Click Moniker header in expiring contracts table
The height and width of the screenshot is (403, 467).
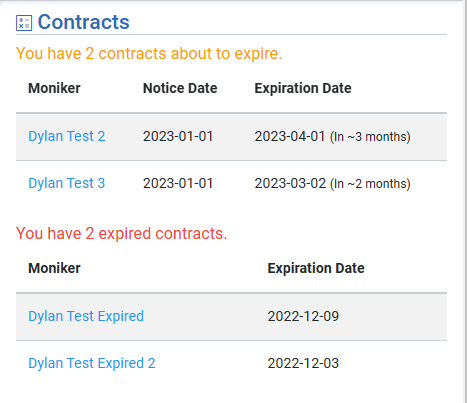click(54, 88)
